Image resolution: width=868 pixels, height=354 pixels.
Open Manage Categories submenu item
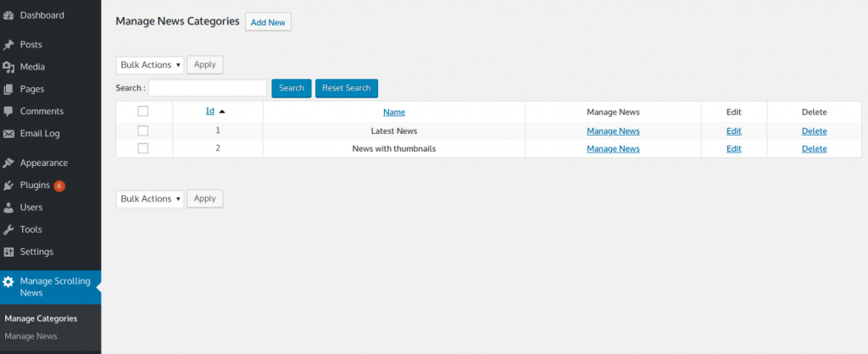point(41,318)
